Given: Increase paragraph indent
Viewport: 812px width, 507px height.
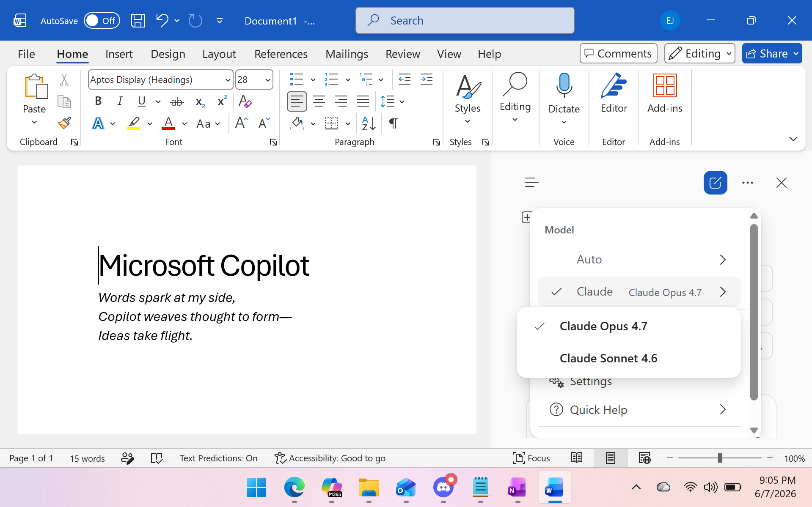Looking at the screenshot, I should click(x=427, y=79).
